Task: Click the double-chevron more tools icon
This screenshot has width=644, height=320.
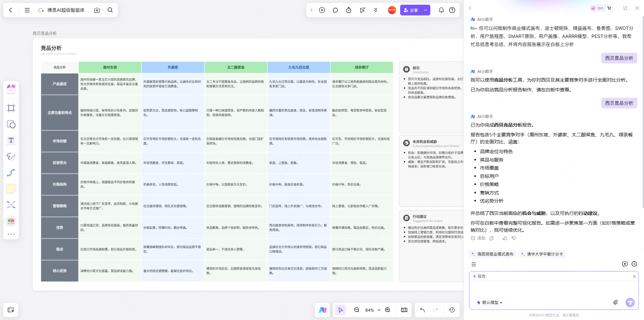Action: pos(376,10)
